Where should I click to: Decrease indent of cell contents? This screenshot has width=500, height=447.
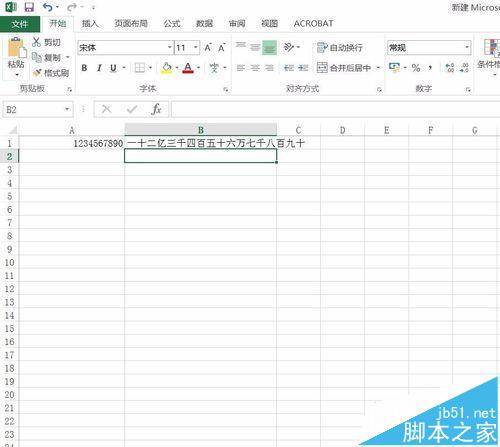(x=289, y=68)
